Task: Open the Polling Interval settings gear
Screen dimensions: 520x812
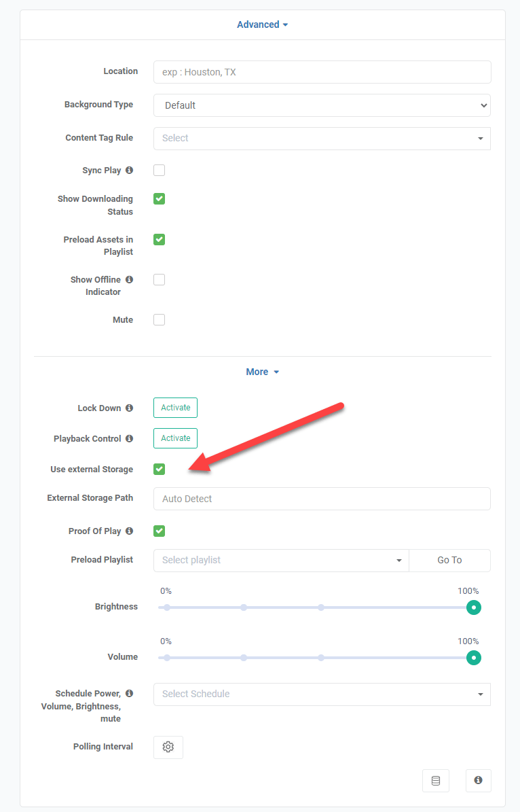Action: click(168, 747)
